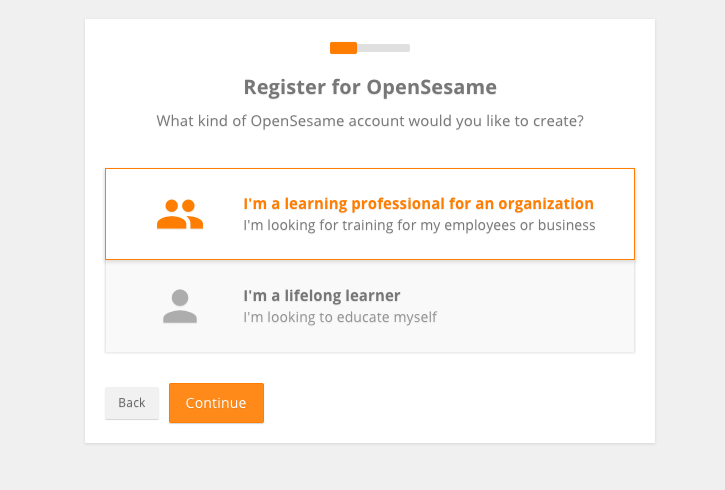Click the "I'm looking to educate myself" description

coord(340,317)
